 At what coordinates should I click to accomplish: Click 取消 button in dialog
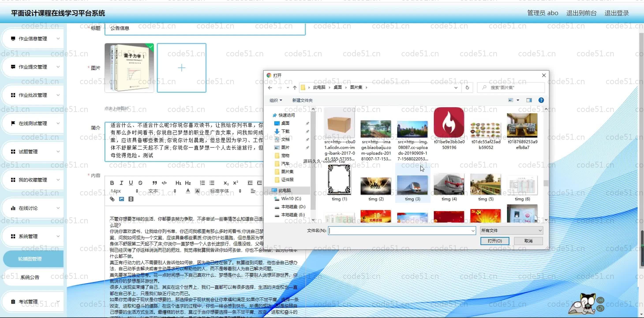(x=528, y=241)
